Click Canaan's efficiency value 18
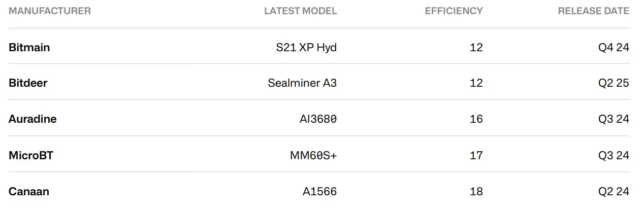Screen dimensions: 644x211 [x=476, y=191]
